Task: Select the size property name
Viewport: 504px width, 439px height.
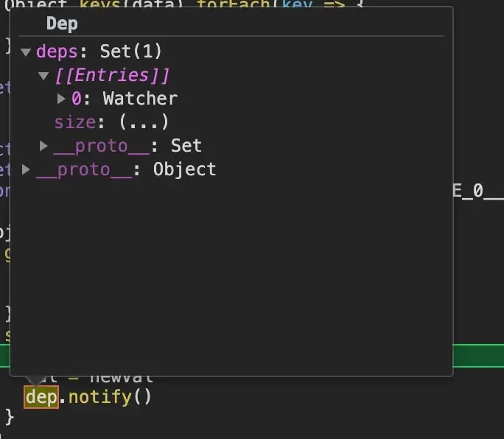Action: (x=74, y=122)
